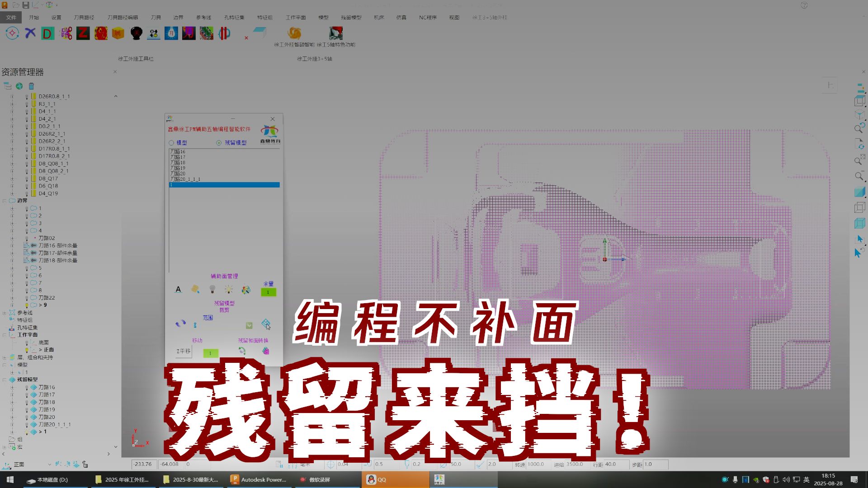The width and height of the screenshot is (868, 488).
Task: Toggle light bulb for tool D4_Q19
Action: [27, 193]
